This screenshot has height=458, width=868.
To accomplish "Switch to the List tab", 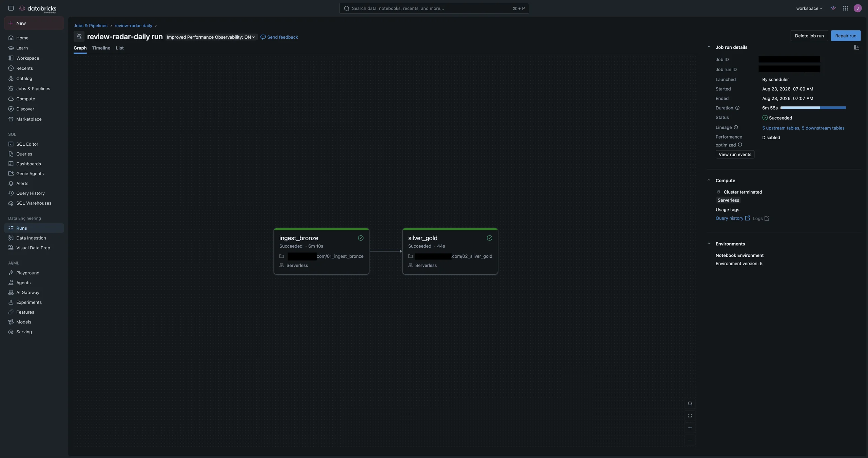I will coord(120,48).
